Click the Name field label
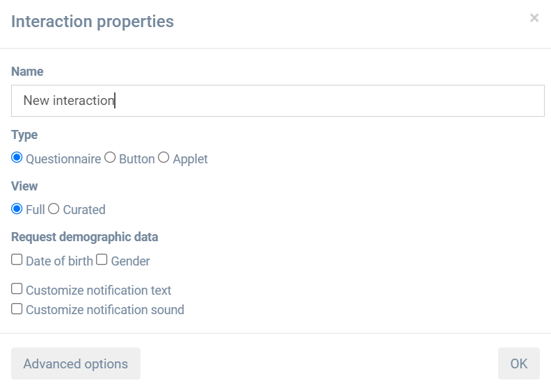 (27, 72)
